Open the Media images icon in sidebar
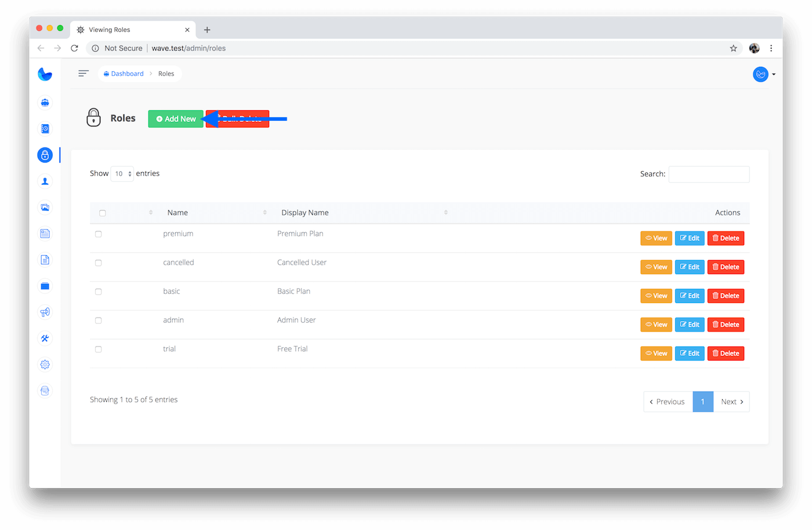Image resolution: width=812 pixels, height=530 pixels. point(45,207)
